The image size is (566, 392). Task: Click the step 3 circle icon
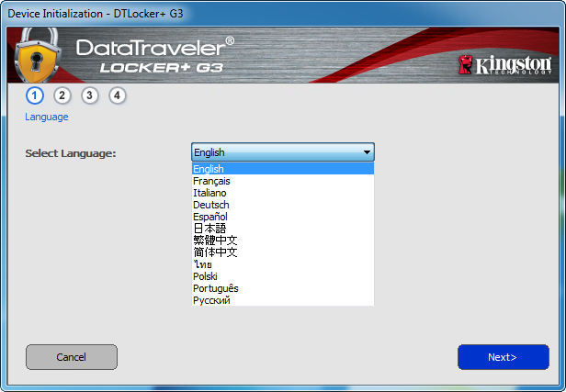point(89,95)
